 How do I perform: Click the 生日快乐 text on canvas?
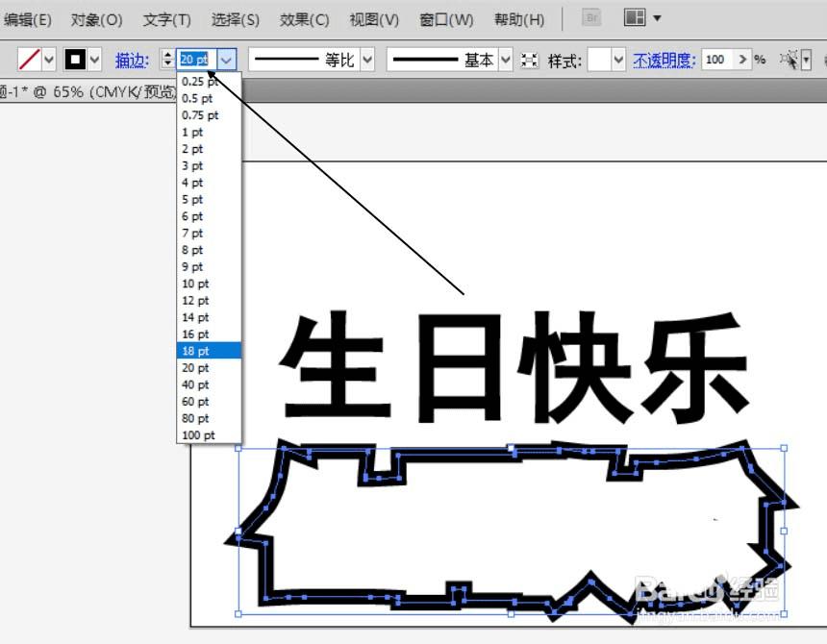click(514, 367)
